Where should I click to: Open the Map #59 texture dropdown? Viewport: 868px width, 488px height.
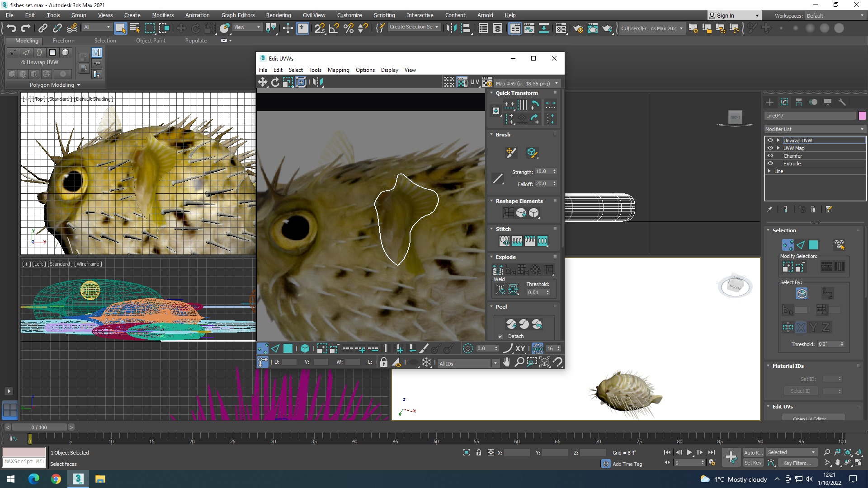[527, 84]
